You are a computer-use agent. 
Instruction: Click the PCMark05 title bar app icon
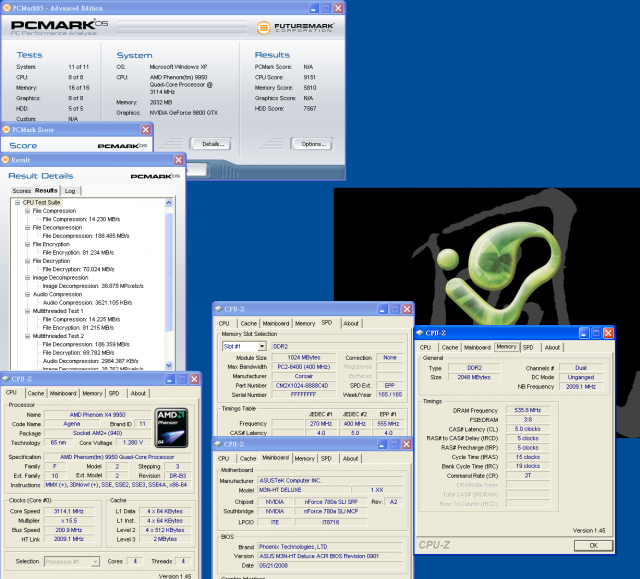[6, 8]
